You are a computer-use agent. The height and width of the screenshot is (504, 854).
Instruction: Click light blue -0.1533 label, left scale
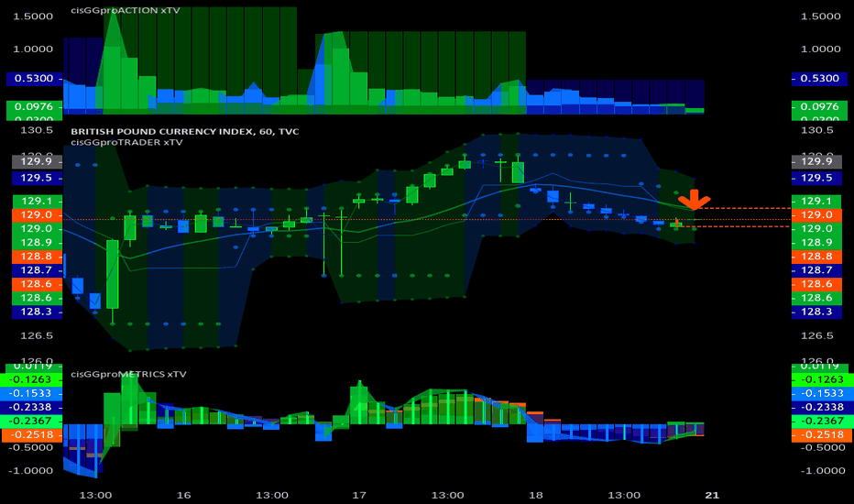tap(32, 393)
